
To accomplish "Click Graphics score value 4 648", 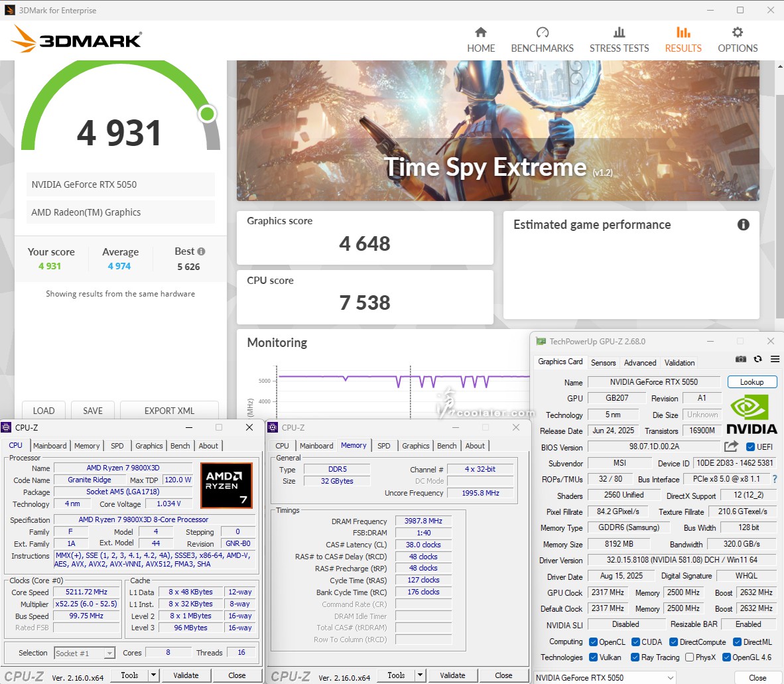I will click(x=365, y=244).
